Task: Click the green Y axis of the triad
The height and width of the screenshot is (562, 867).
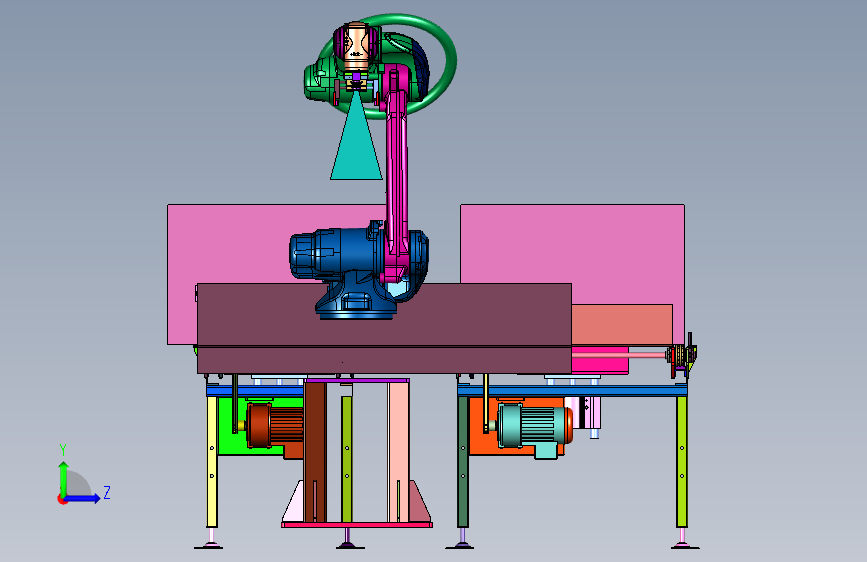Action: coord(64,478)
